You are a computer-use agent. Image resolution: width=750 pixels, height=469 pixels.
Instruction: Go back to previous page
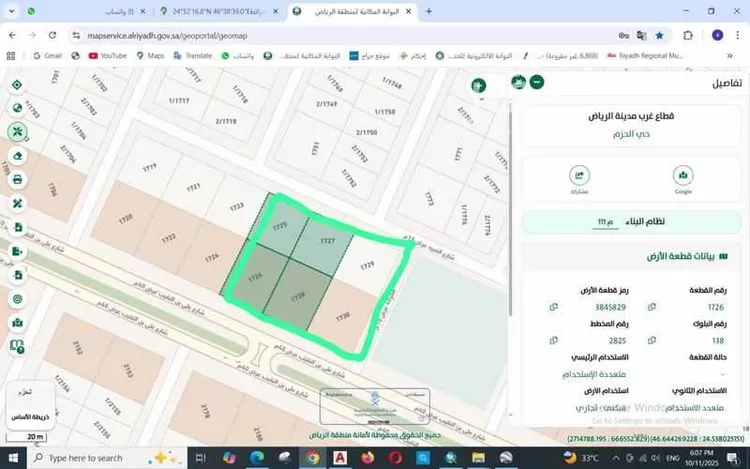click(x=12, y=35)
